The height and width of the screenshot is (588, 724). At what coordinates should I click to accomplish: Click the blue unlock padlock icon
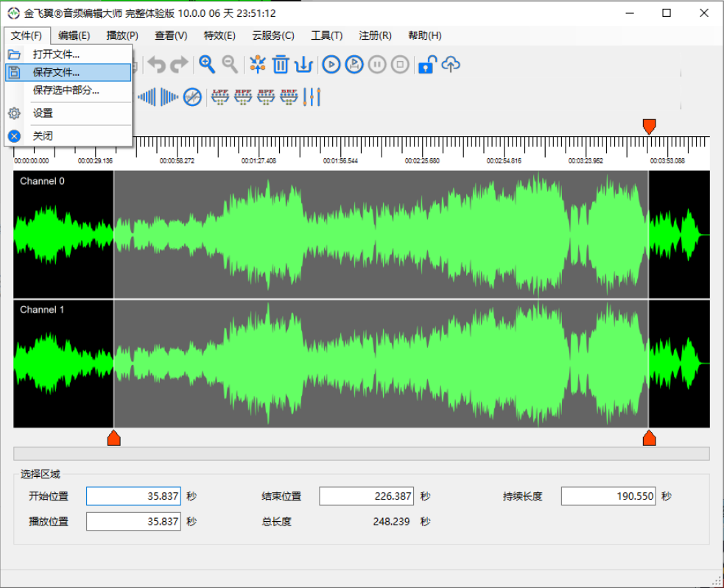[426, 65]
